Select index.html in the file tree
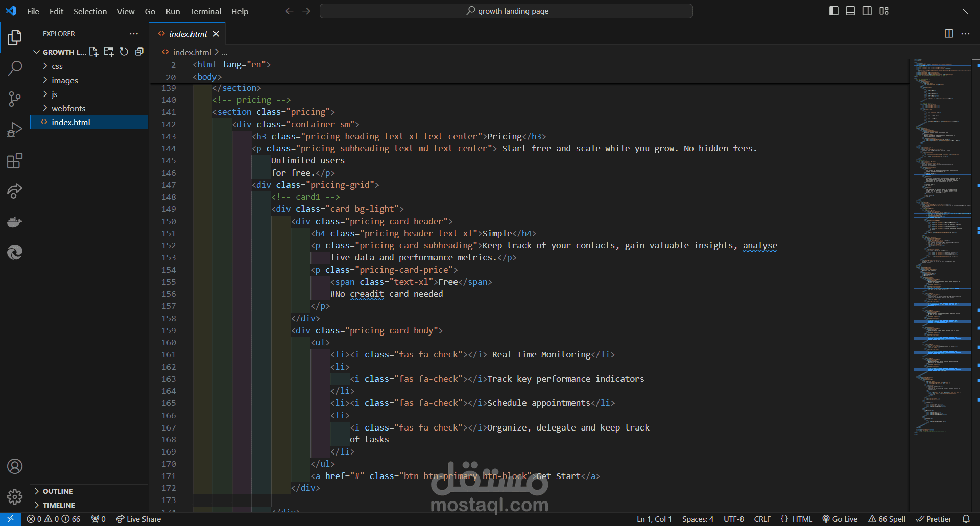This screenshot has height=526, width=980. [x=89, y=122]
